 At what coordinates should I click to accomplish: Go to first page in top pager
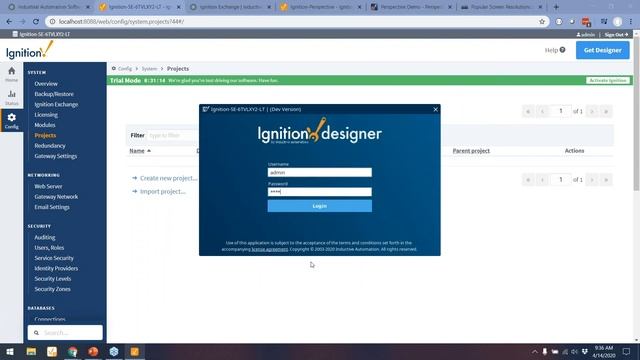click(x=528, y=111)
